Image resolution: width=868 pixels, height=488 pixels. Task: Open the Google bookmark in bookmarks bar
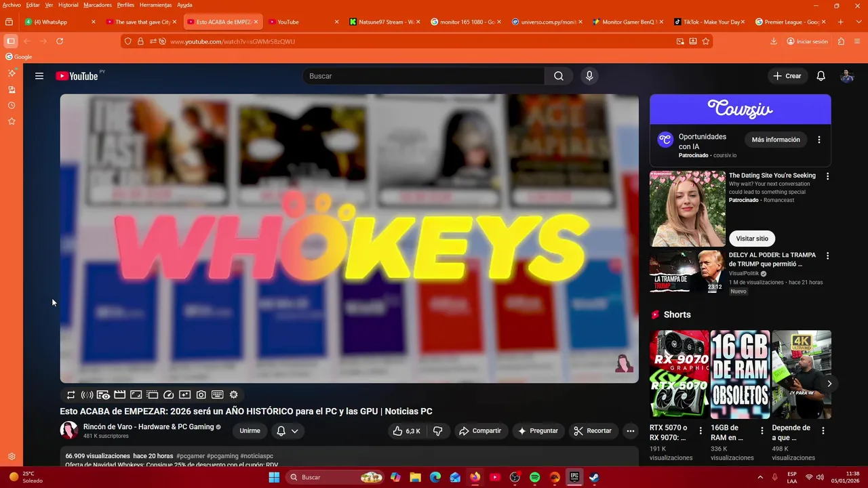point(19,57)
